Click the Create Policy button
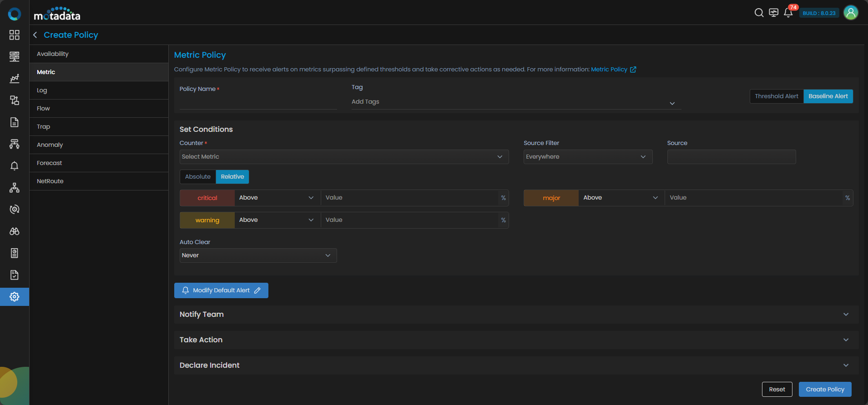The image size is (868, 405). point(824,390)
